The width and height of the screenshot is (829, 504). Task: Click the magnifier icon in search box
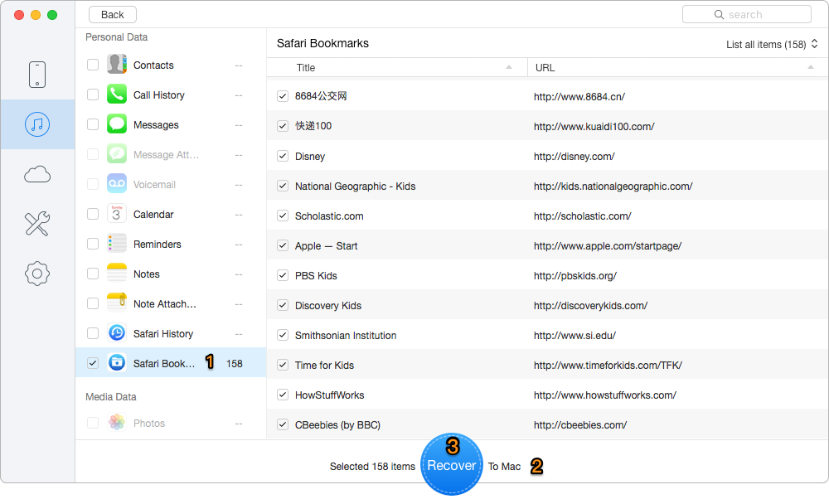pyautogui.click(x=719, y=15)
